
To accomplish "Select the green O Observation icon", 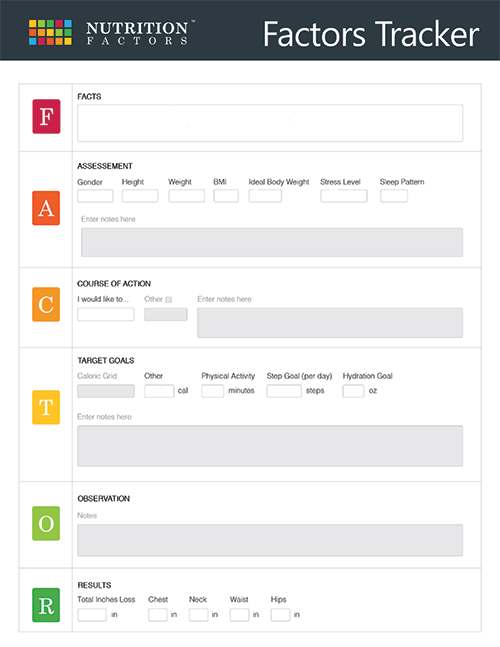I will pos(46,523).
